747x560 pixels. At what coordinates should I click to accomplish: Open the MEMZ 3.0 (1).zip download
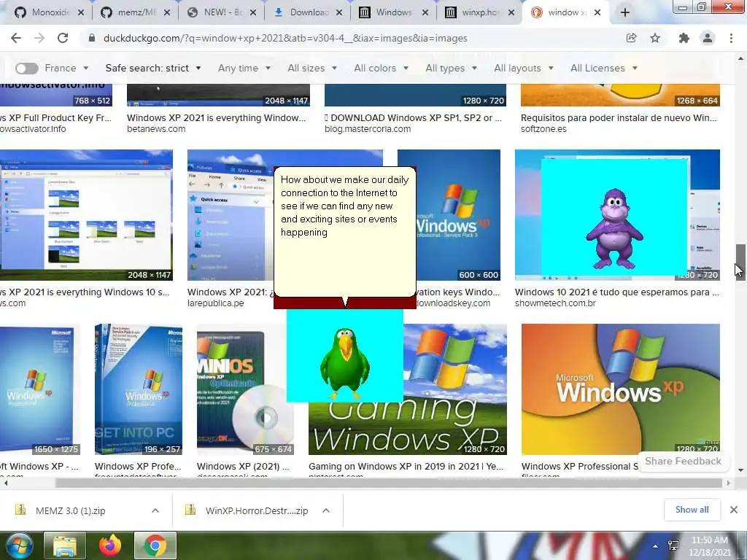point(71,510)
